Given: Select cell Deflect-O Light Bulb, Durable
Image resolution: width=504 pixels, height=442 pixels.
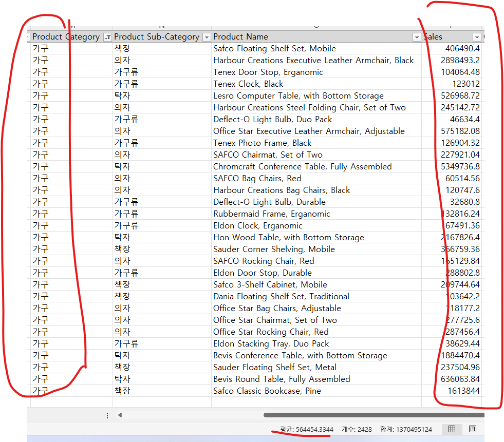Looking at the screenshot, I should click(316, 202).
